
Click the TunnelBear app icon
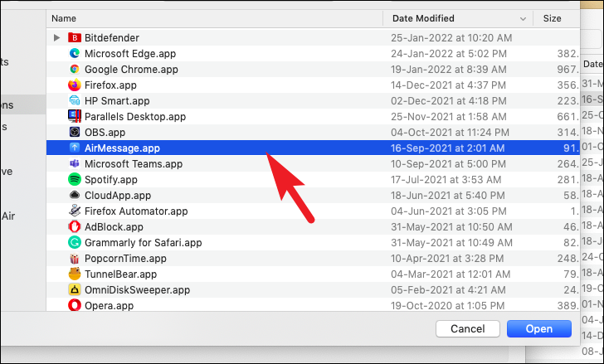point(75,274)
